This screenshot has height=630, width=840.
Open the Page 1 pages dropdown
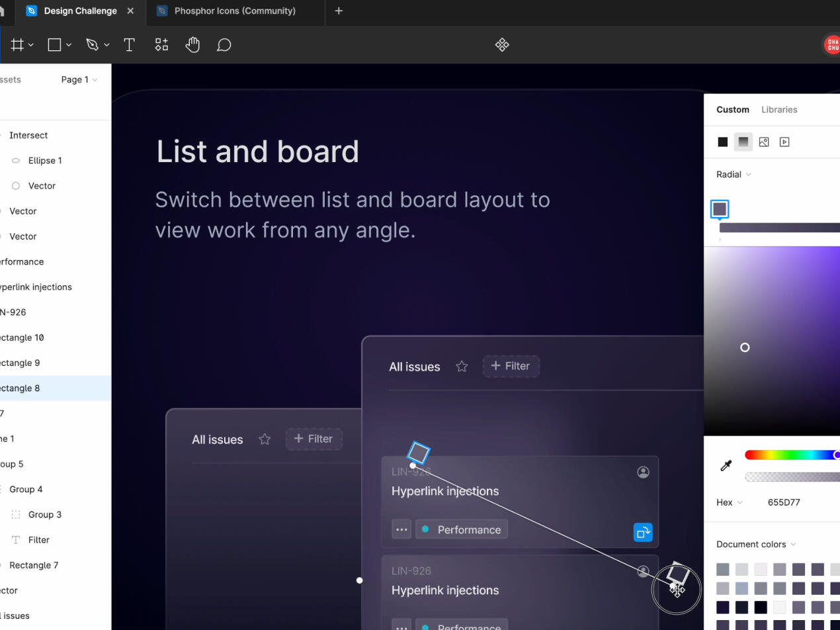79,79
